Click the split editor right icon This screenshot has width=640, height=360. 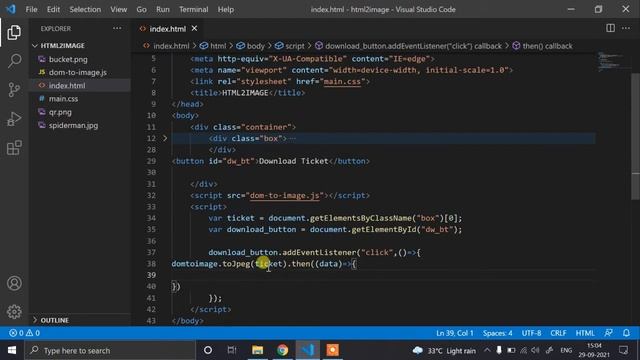(610, 28)
